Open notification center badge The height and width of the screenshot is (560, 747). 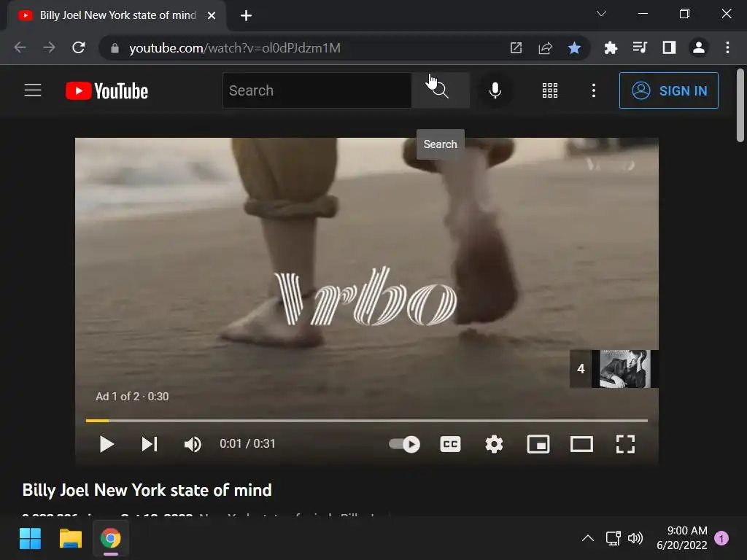[721, 538]
